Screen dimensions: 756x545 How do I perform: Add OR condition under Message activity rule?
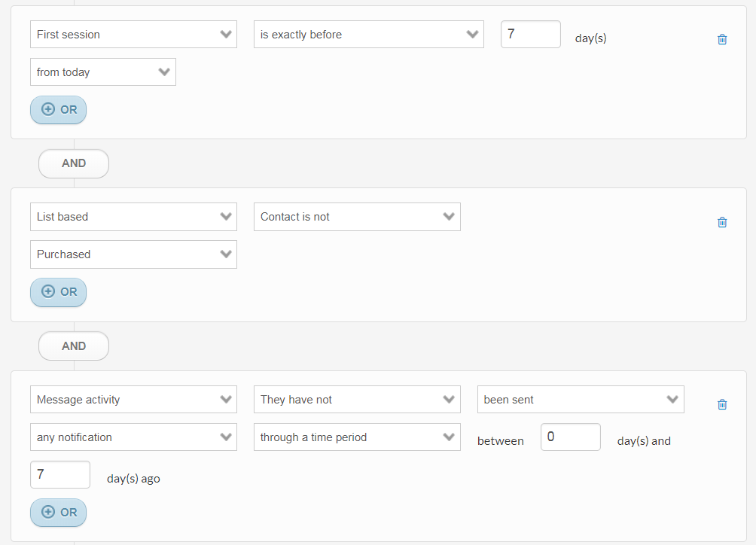pyautogui.click(x=59, y=513)
